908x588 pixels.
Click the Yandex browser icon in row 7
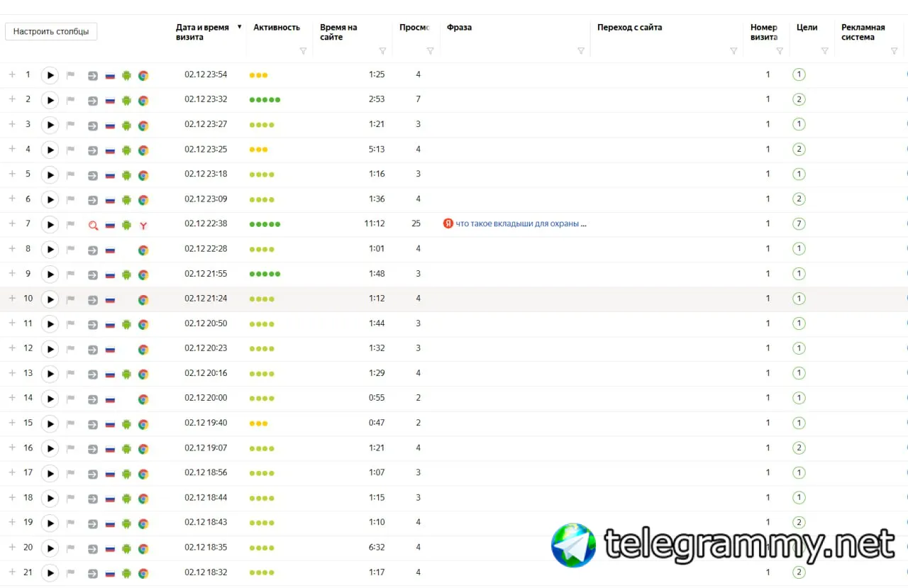click(143, 225)
